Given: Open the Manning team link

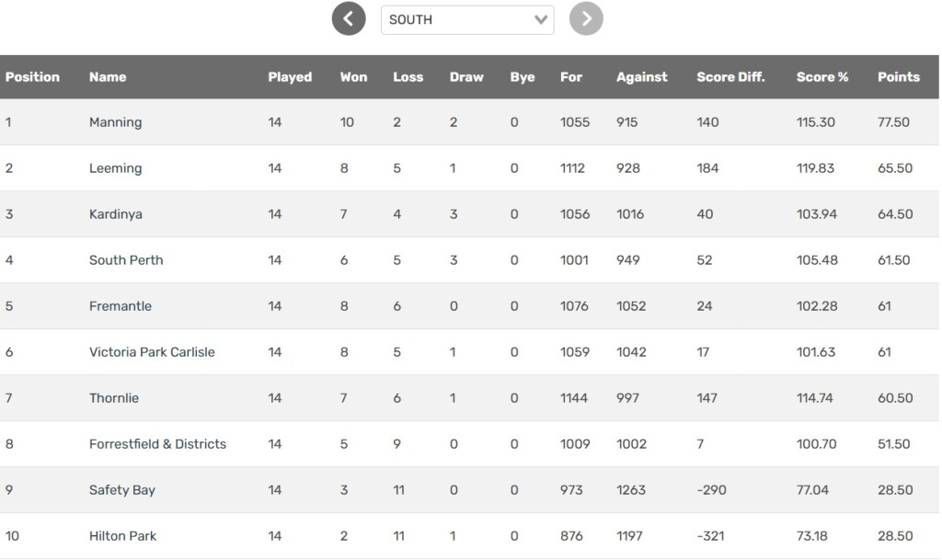Looking at the screenshot, I should 115,122.
